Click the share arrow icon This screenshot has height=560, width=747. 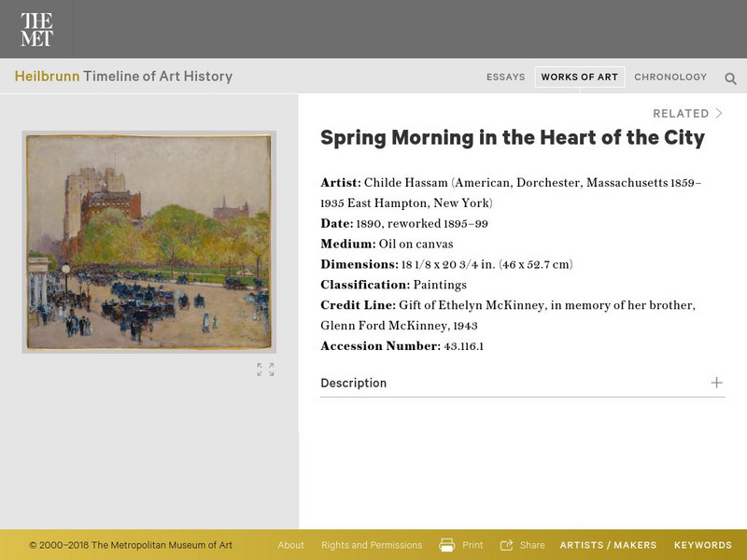[x=506, y=545]
